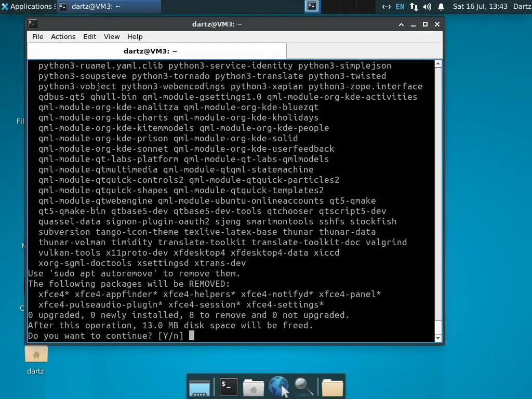Click 'python3-ruamel.yaml.clib' package name
532x399 pixels.
[x=100, y=66]
